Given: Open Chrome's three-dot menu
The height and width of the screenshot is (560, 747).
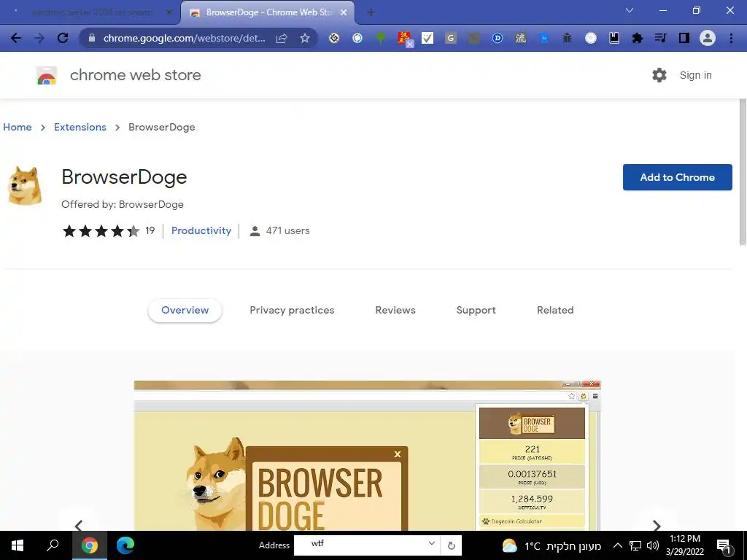Looking at the screenshot, I should [731, 38].
